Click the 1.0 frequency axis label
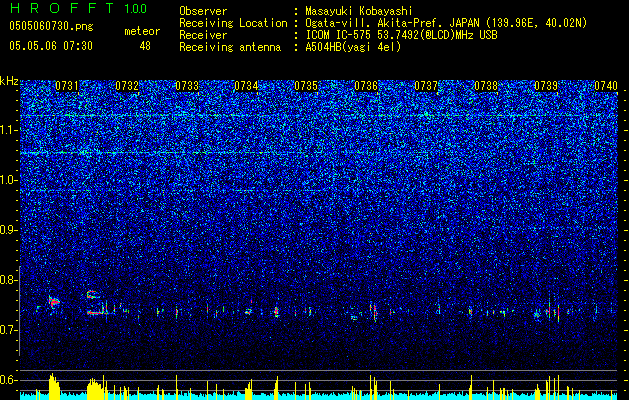Screen dimensions: 629x400 click(x=9, y=180)
